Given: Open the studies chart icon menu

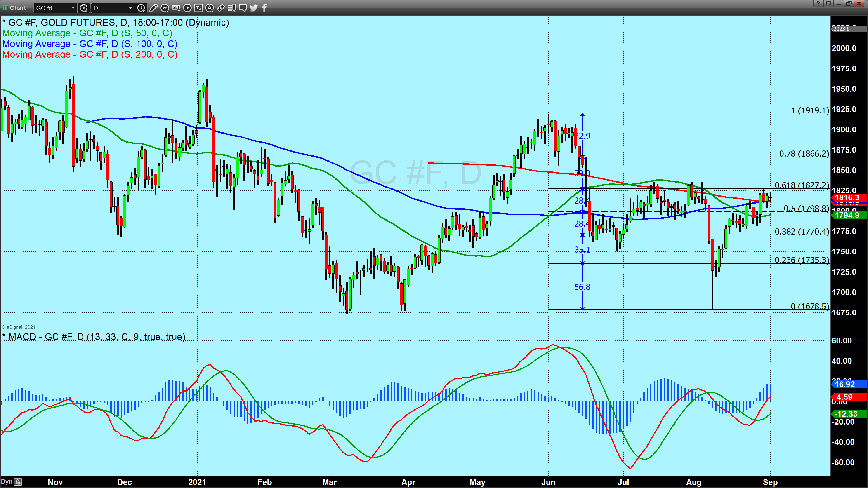Looking at the screenshot, I should point(165,8).
